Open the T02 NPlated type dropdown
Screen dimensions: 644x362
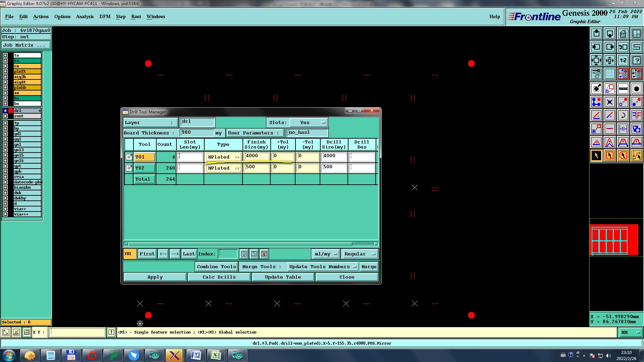tap(223, 168)
